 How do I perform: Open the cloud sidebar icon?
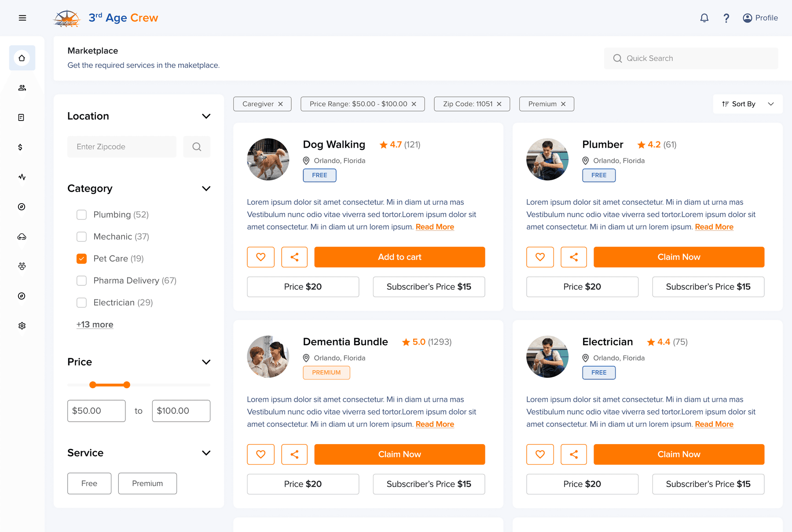coord(22,237)
